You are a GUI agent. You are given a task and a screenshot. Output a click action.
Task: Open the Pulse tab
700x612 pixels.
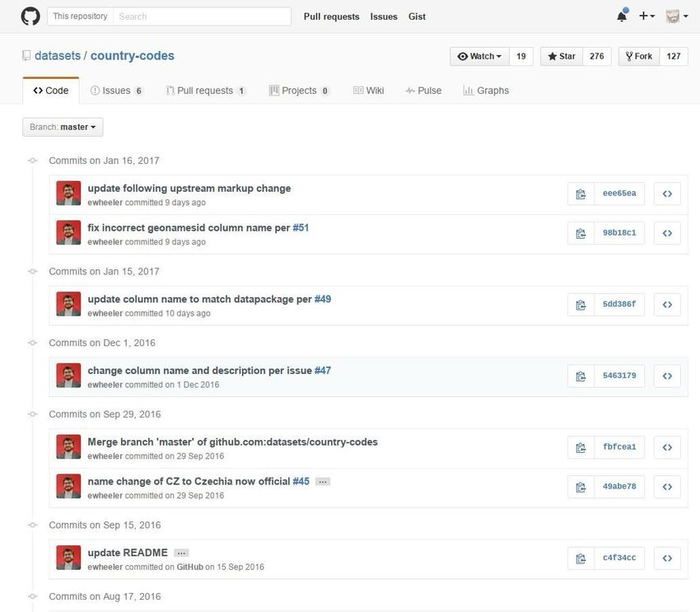tap(423, 91)
